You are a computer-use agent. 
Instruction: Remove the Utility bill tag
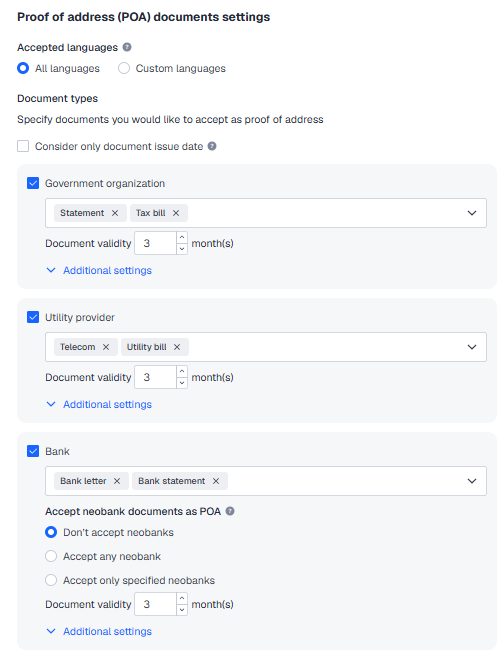177,347
